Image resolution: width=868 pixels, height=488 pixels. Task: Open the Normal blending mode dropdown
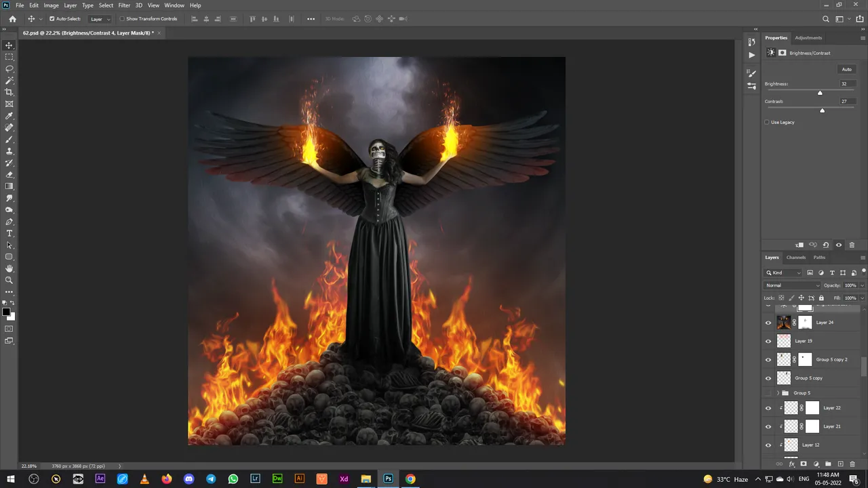[792, 285]
